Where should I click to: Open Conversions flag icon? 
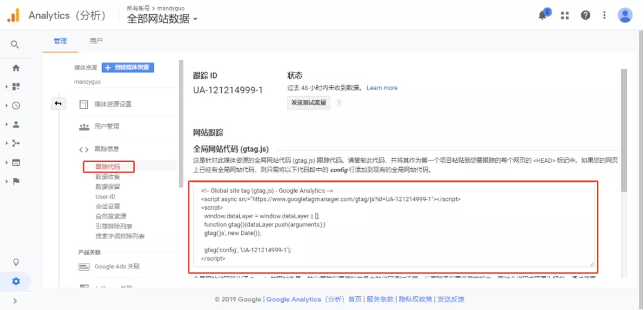point(16,181)
